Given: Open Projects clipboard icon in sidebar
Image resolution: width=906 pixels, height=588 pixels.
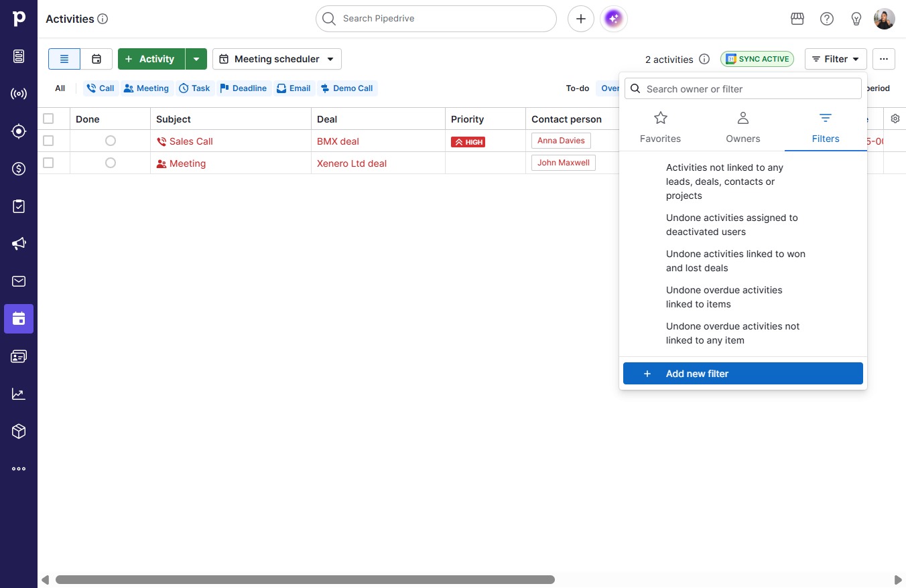Looking at the screenshot, I should click(19, 206).
